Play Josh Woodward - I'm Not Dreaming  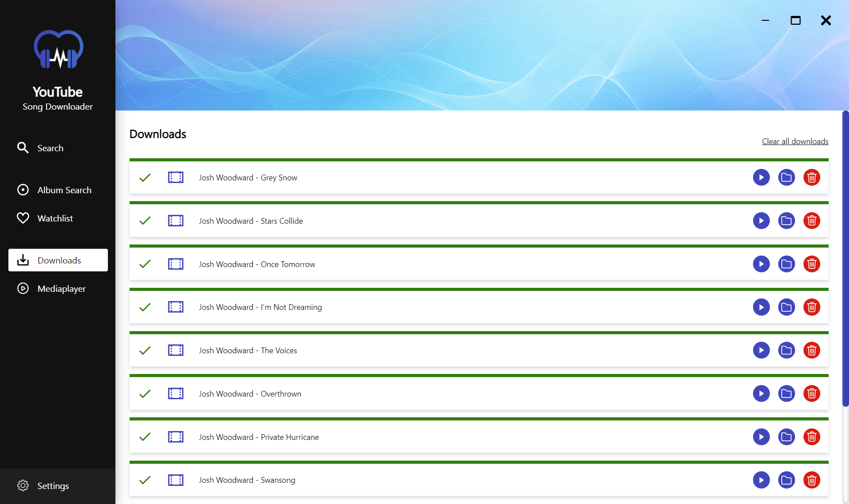pos(761,307)
